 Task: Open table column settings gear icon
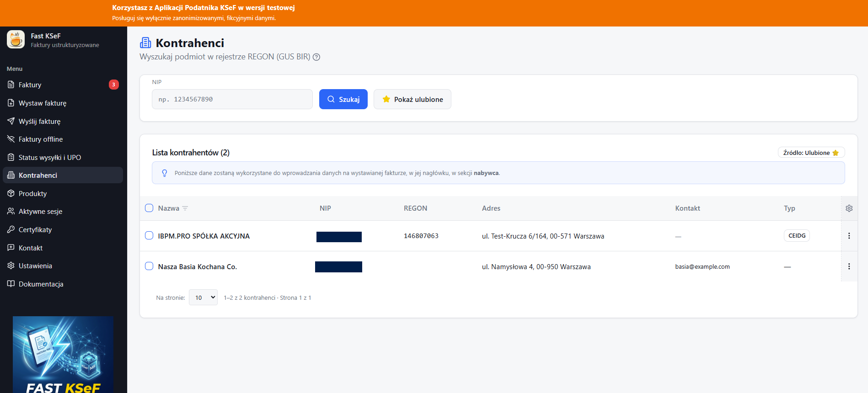click(x=849, y=208)
